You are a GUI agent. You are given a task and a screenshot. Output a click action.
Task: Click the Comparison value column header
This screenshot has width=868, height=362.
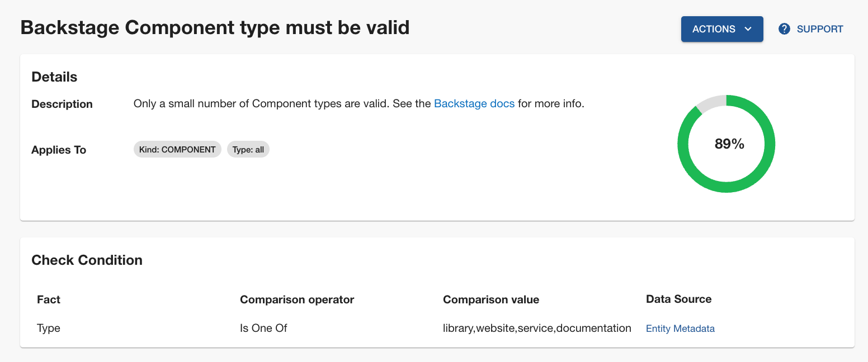[491, 299]
